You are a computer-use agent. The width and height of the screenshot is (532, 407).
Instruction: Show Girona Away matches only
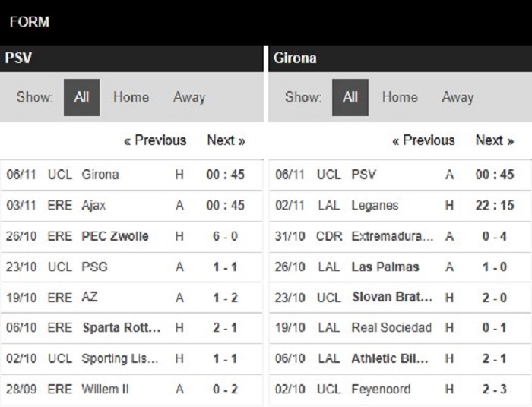[x=458, y=97]
